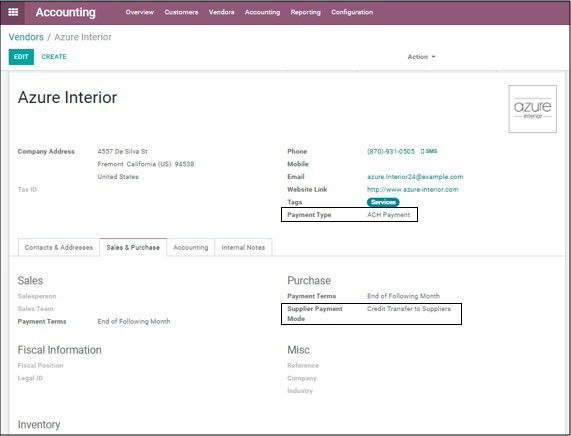Click United States address line
The width and height of the screenshot is (571, 436).
click(118, 177)
